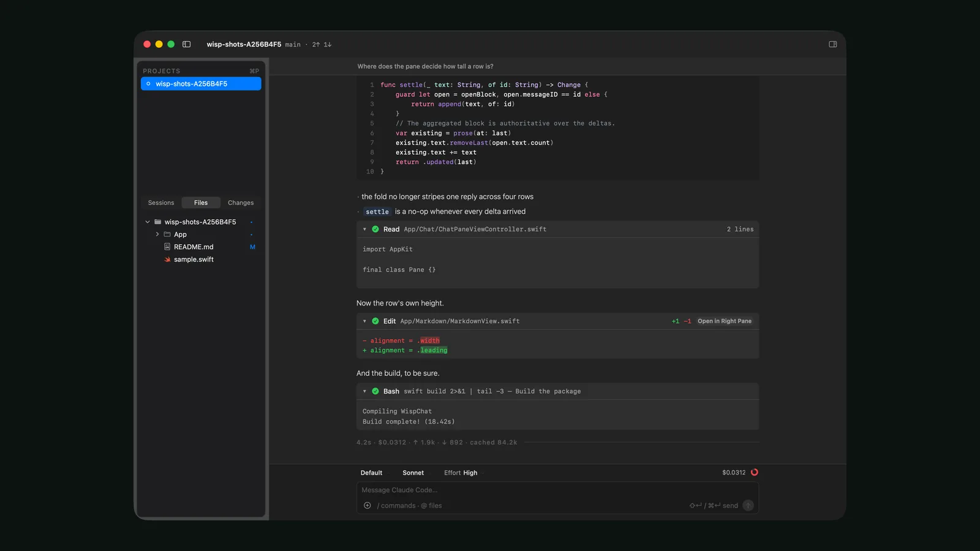Click the green status check on the Bash row
Image resolution: width=980 pixels, height=551 pixels.
pyautogui.click(x=375, y=391)
